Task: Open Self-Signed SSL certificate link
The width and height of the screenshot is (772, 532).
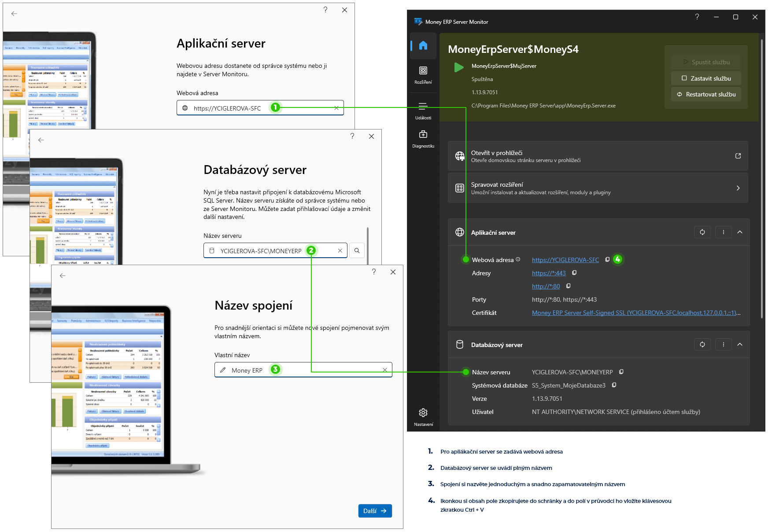Action: click(x=636, y=313)
